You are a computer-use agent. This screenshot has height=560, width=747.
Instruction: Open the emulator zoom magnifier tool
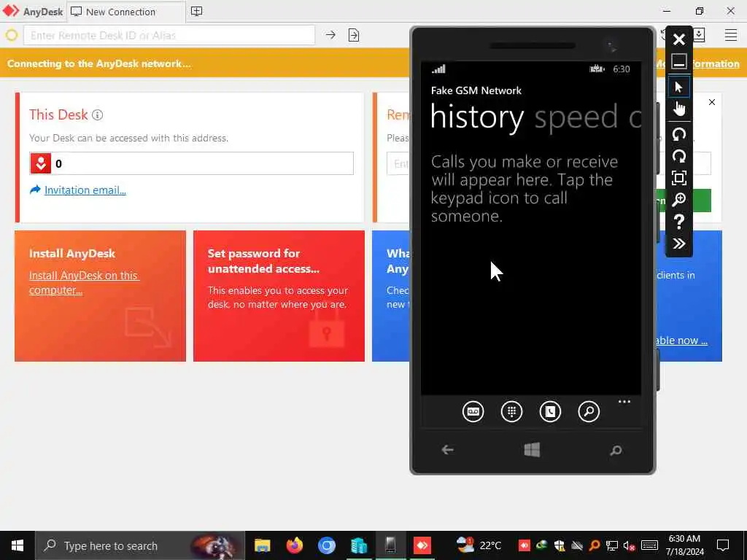[x=679, y=200]
